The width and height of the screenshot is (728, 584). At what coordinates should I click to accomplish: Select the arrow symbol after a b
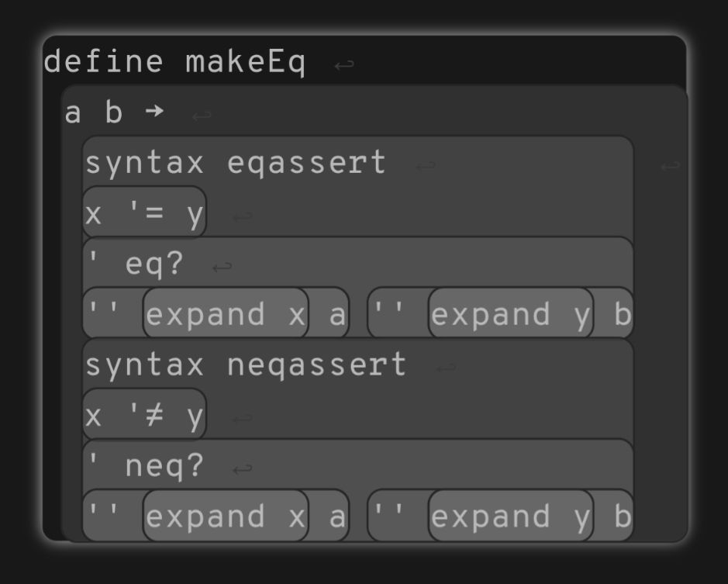pos(154,112)
